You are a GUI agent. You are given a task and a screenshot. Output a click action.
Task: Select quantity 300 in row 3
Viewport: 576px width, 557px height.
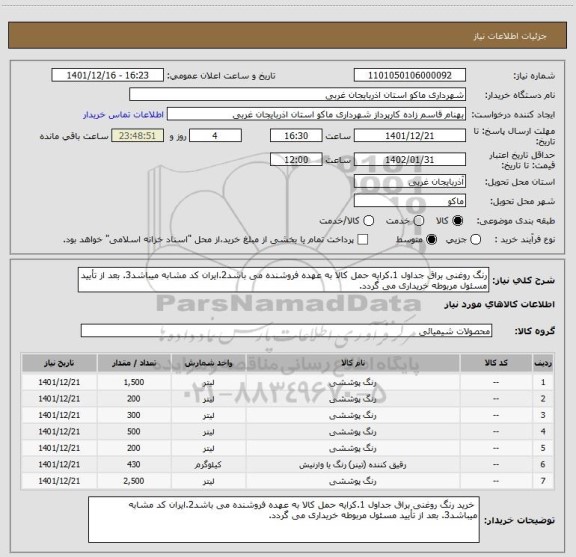(134, 415)
